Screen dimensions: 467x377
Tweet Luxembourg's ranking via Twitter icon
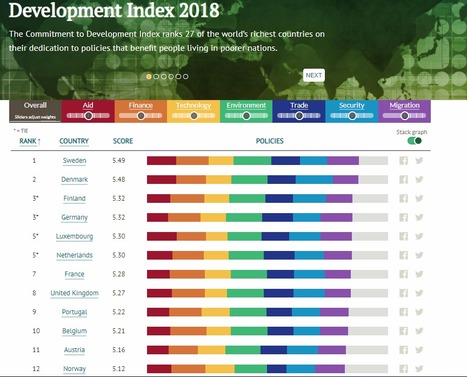point(419,236)
